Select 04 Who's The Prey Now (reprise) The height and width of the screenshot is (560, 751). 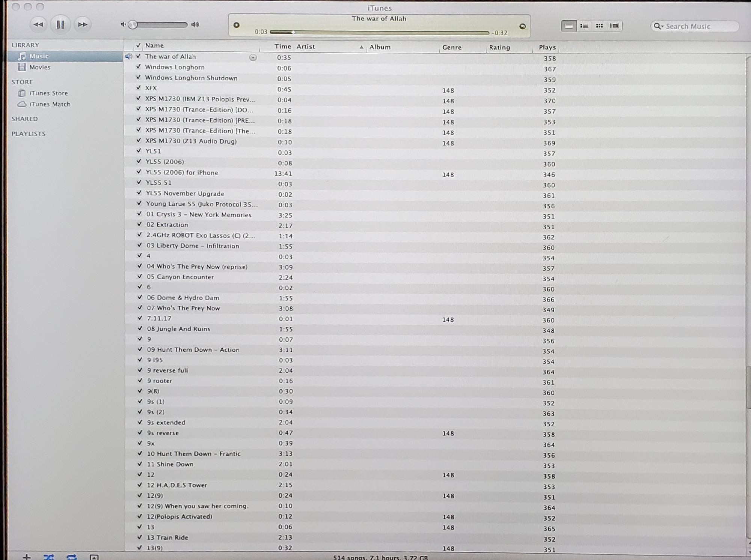coord(197,267)
